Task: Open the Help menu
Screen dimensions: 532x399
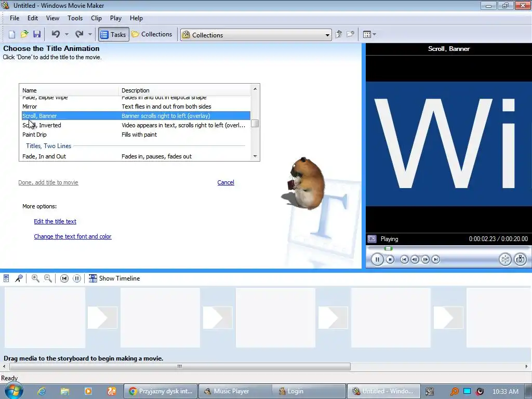Action: point(137,18)
